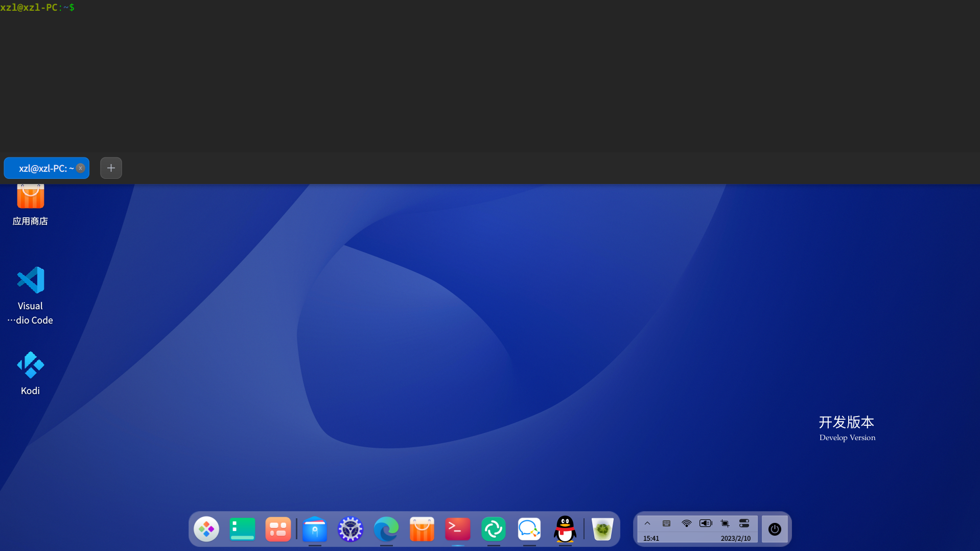Click the show desktop dock icon
The height and width of the screenshot is (551, 980).
tap(242, 529)
